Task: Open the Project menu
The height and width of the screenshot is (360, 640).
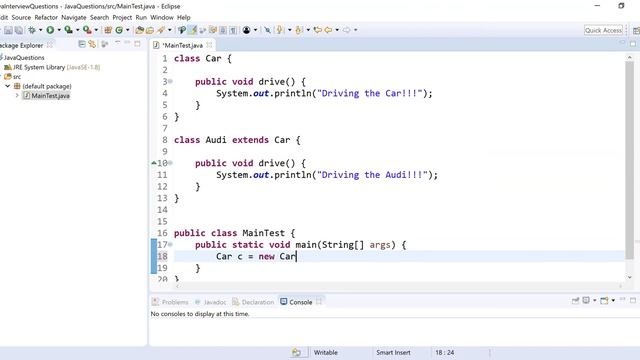Action: click(122, 18)
